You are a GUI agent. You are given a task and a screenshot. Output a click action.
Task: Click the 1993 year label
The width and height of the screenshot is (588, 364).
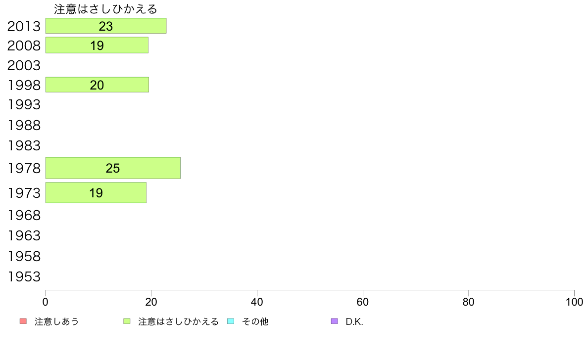coord(24,104)
